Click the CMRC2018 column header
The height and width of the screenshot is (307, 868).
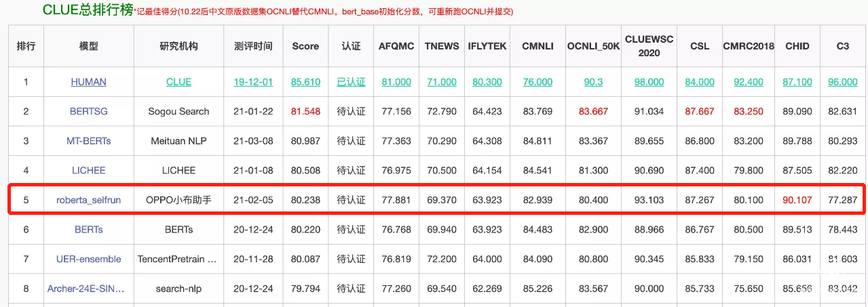coord(749,46)
